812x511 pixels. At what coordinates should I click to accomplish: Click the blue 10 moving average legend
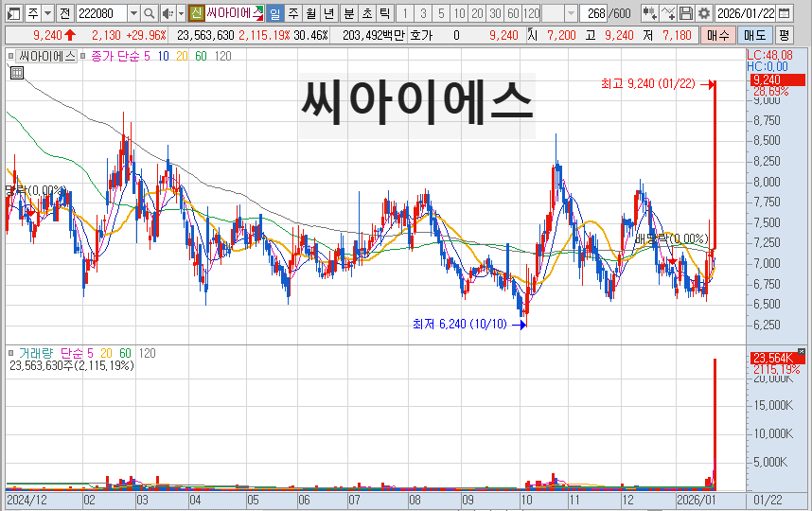pos(163,56)
